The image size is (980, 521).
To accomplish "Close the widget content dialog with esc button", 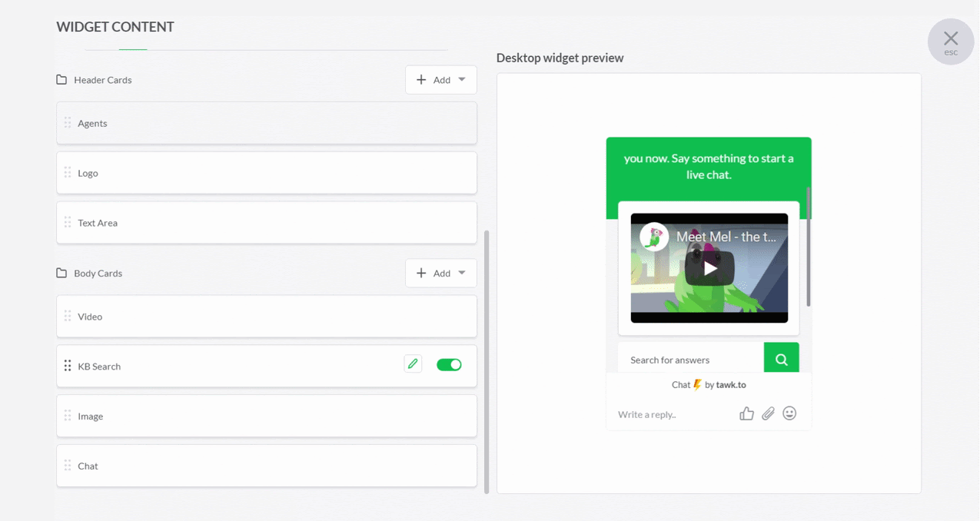I will [x=951, y=41].
